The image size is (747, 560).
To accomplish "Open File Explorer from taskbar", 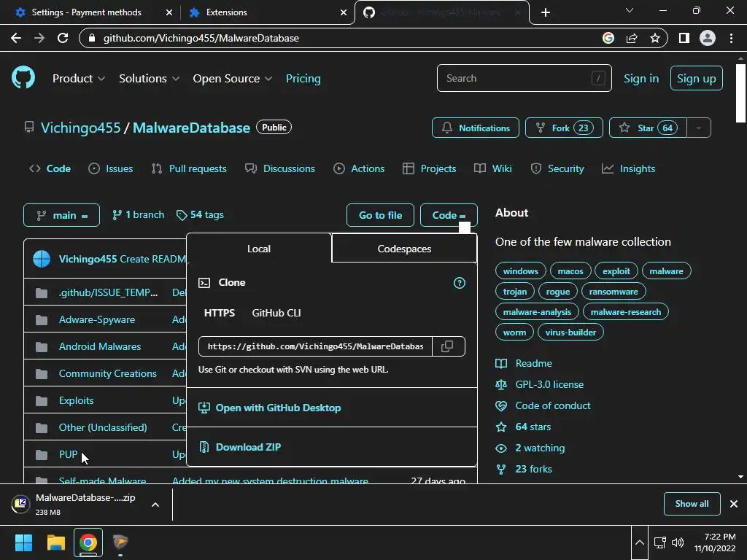I will [55, 542].
